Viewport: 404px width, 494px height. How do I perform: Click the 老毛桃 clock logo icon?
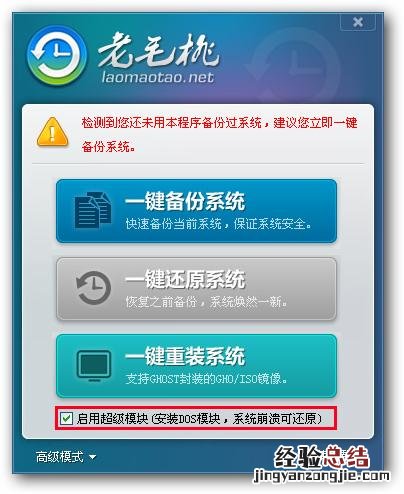[57, 56]
